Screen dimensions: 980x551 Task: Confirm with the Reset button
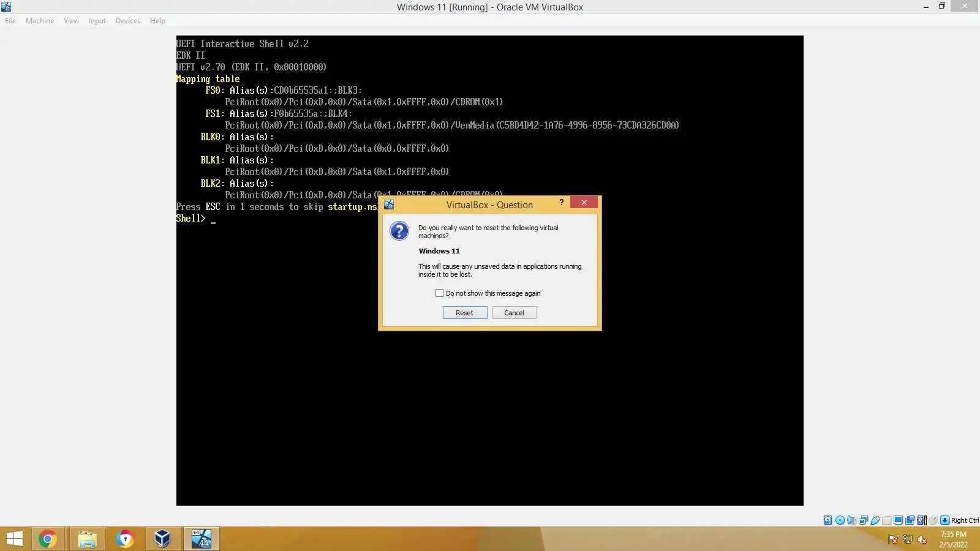(x=465, y=313)
